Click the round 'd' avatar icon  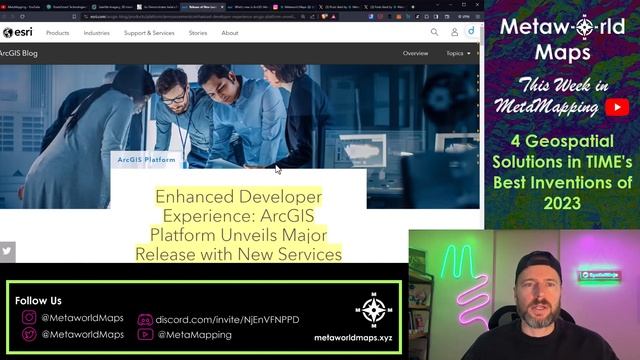[471, 31]
